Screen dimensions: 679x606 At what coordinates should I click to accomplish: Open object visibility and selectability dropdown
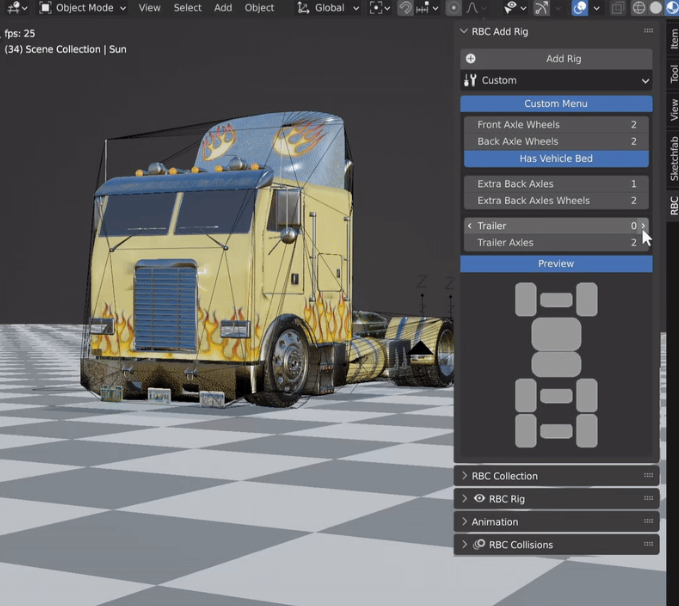[x=514, y=8]
